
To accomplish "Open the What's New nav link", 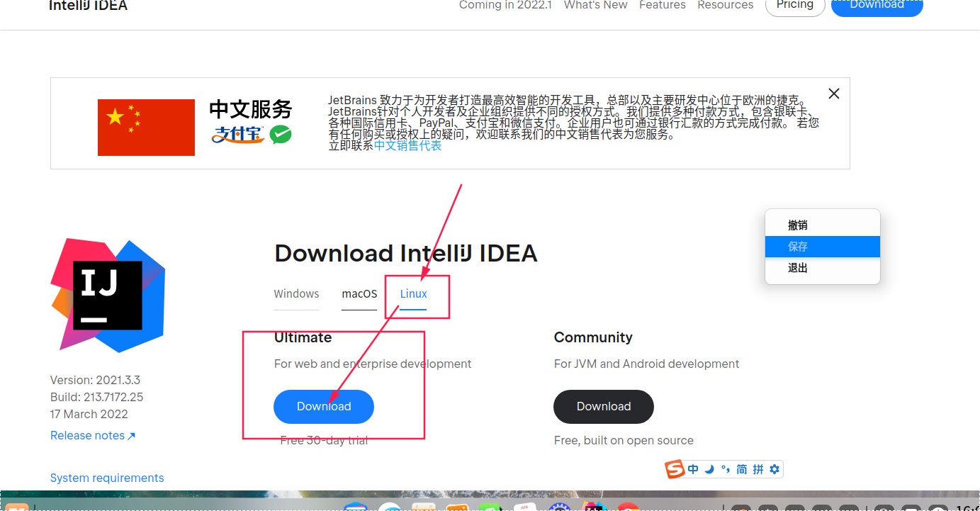I will coord(595,5).
